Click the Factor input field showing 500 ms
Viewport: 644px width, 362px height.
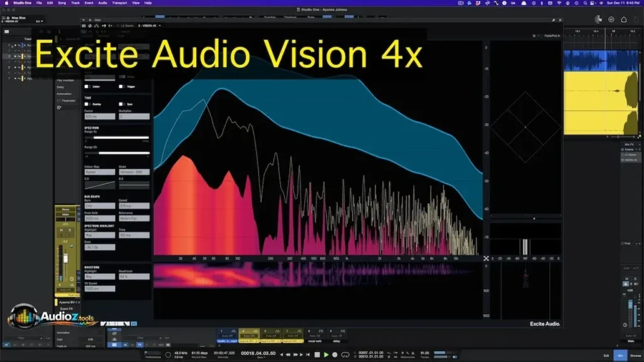(x=99, y=116)
